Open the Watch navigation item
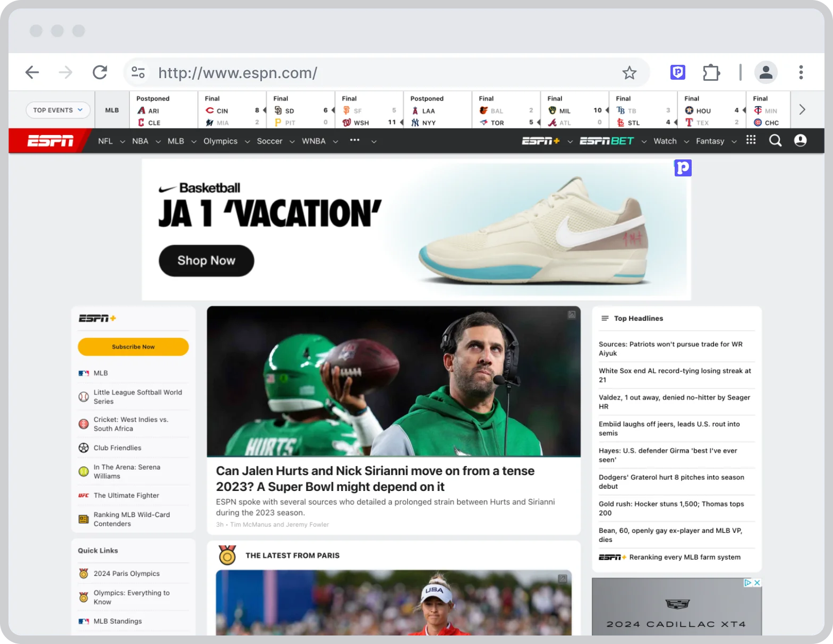This screenshot has width=833, height=644. 665,141
